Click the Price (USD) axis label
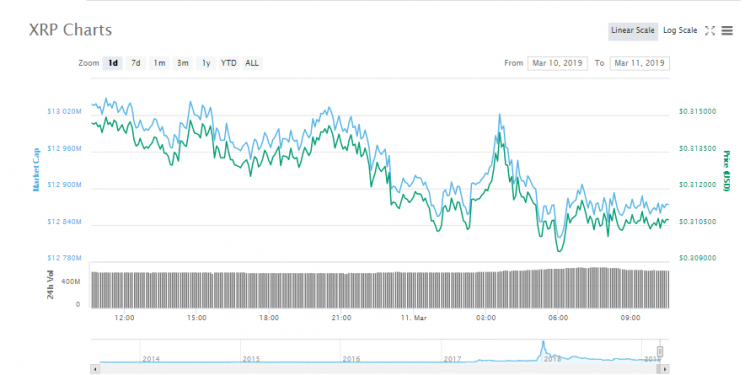Viewport: 750px width, 375px height. (x=726, y=171)
